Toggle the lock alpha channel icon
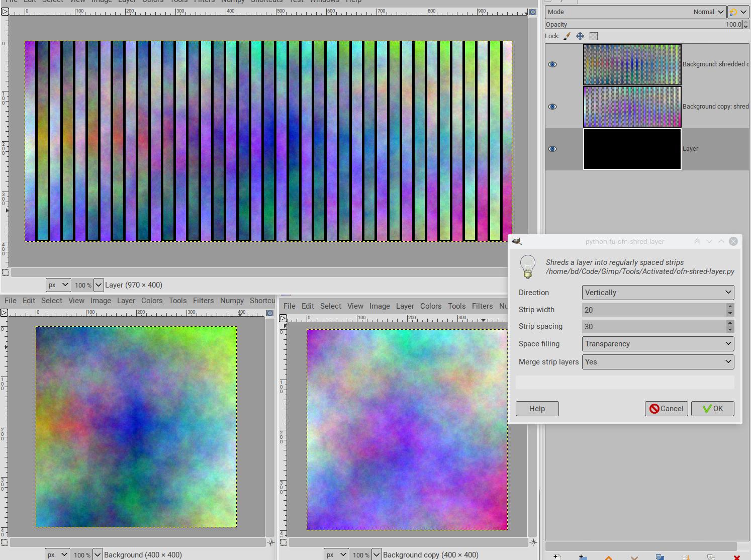 [x=594, y=36]
